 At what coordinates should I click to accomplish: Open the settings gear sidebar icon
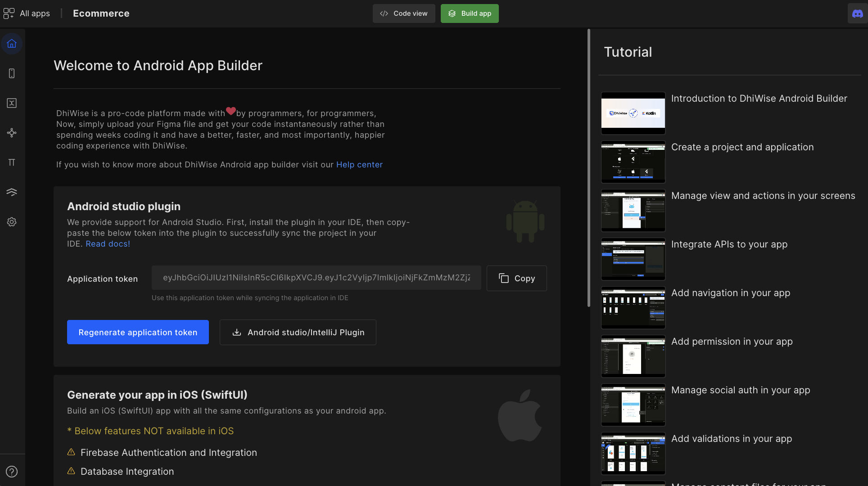click(12, 222)
